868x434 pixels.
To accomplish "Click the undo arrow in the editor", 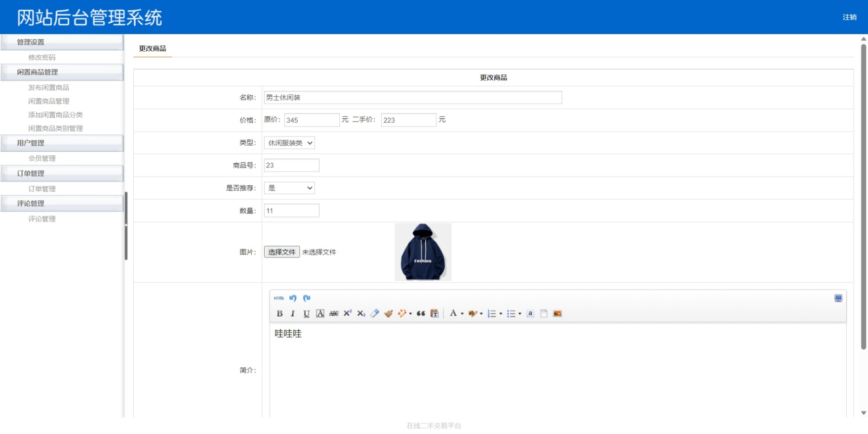I will coord(293,298).
